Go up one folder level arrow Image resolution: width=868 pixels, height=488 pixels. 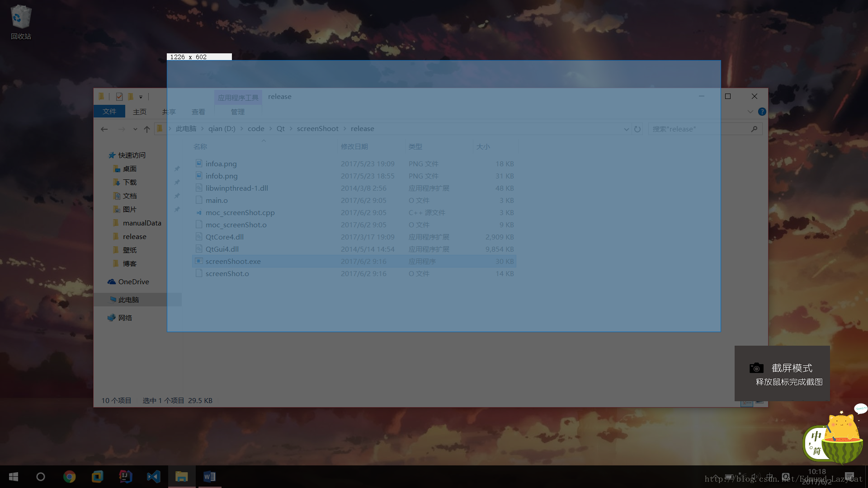click(147, 129)
